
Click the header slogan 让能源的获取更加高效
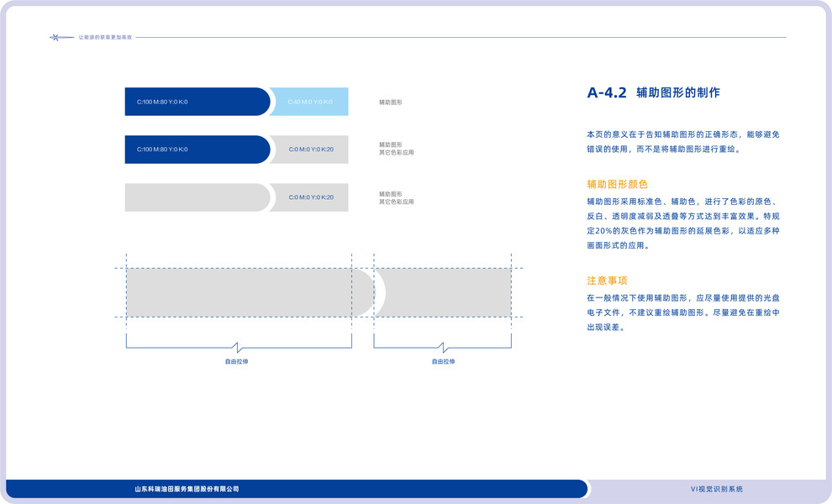pyautogui.click(x=105, y=37)
